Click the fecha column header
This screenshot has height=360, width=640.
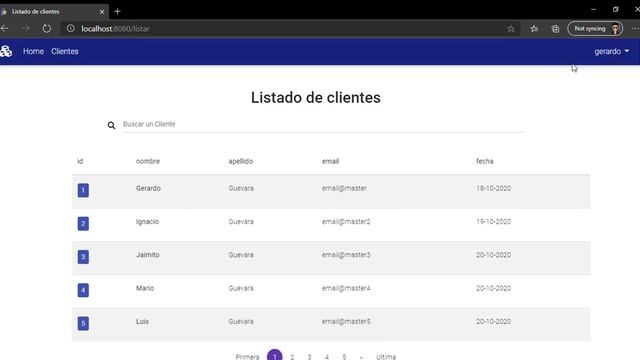coord(485,161)
